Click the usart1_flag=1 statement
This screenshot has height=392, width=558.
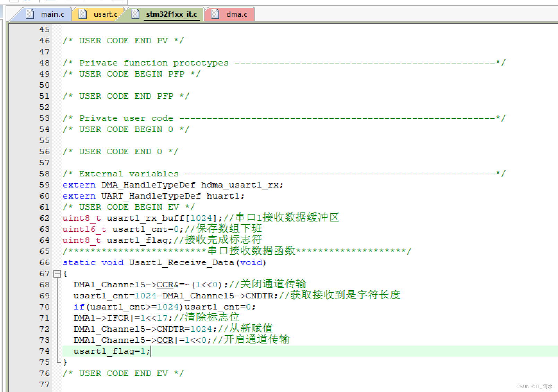(x=112, y=351)
